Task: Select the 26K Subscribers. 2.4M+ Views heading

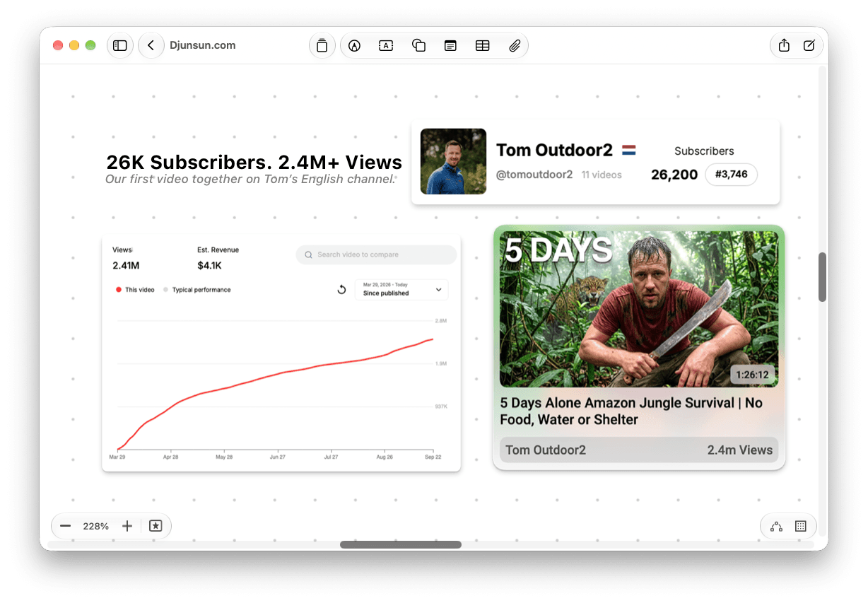Action: point(254,162)
